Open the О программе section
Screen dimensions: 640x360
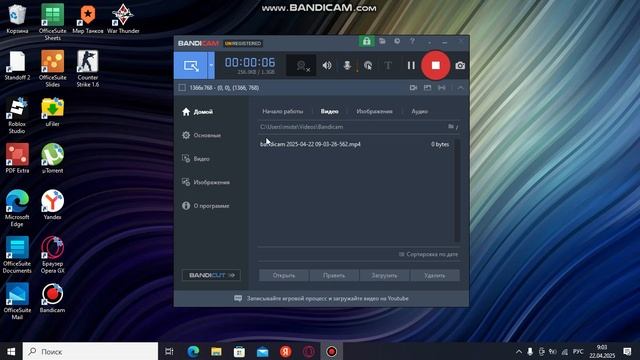(205, 206)
